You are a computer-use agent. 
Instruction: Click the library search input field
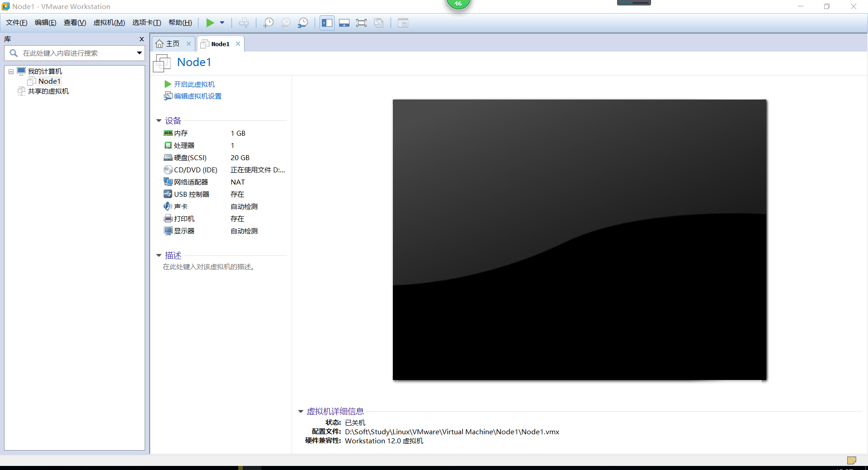click(x=75, y=53)
